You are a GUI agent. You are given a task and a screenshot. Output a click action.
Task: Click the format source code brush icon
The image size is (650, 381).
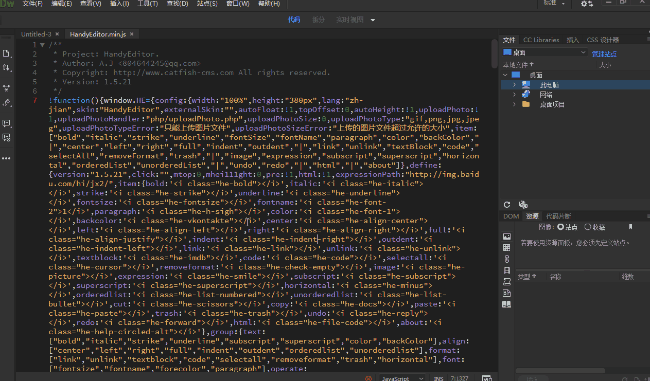coord(6,103)
